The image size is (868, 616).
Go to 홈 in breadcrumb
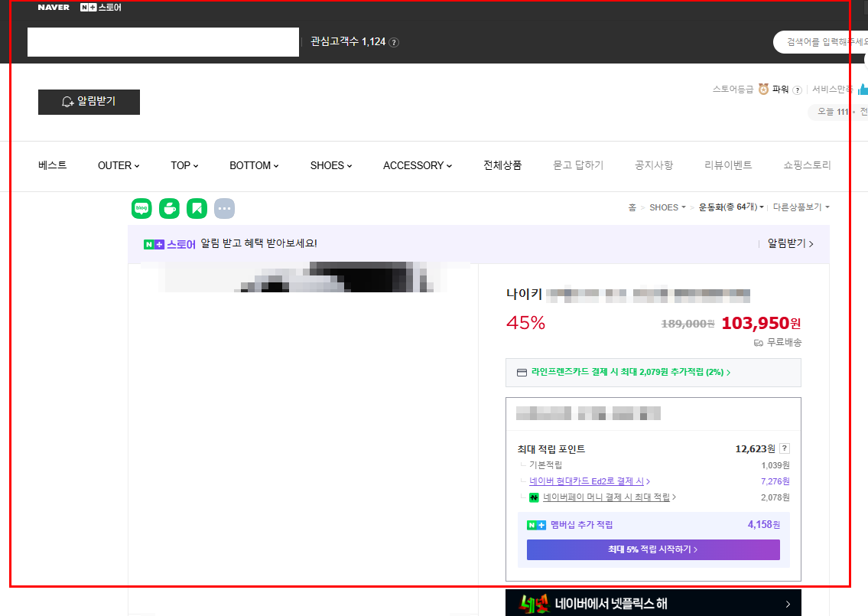(632, 207)
